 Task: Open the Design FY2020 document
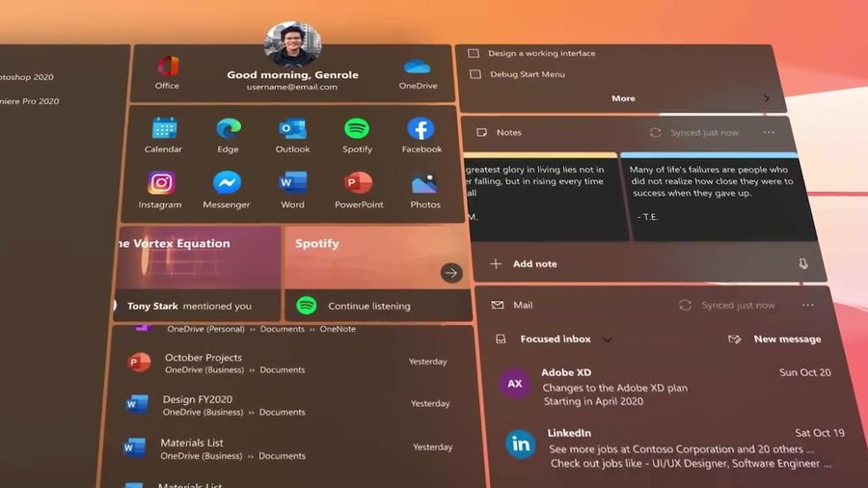[x=286, y=405]
